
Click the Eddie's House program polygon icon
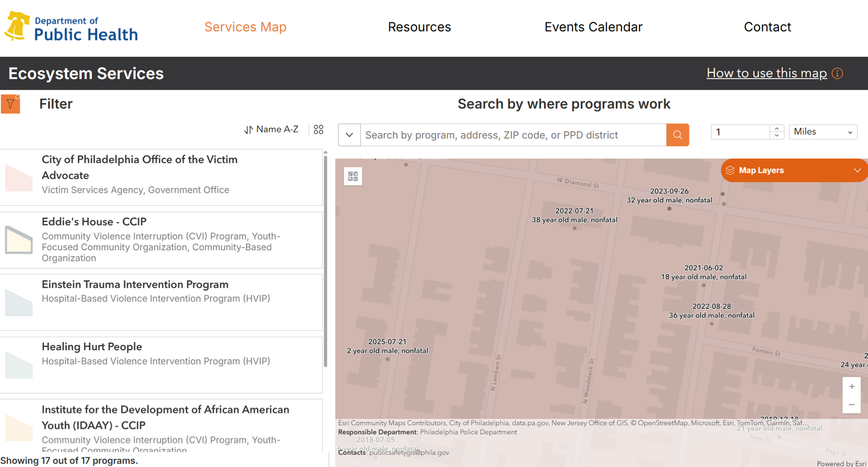[19, 240]
